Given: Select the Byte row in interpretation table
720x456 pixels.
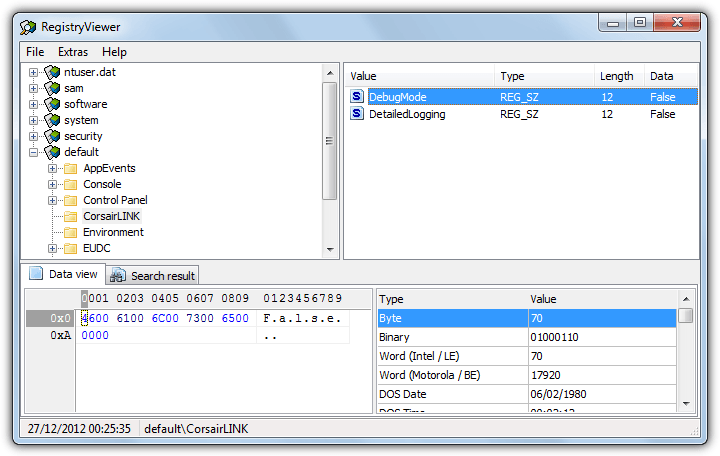Looking at the screenshot, I should 527,318.
